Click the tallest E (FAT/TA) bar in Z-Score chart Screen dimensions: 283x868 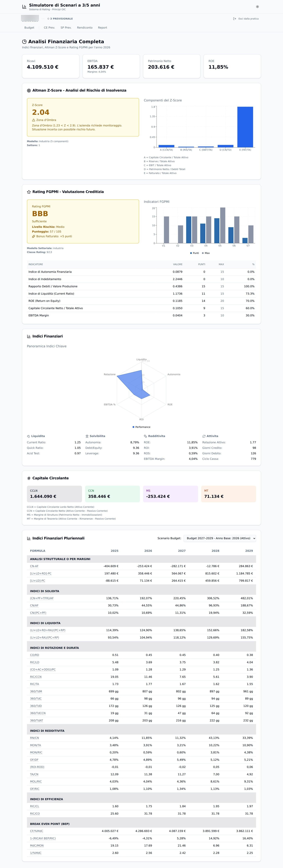pos(245,127)
